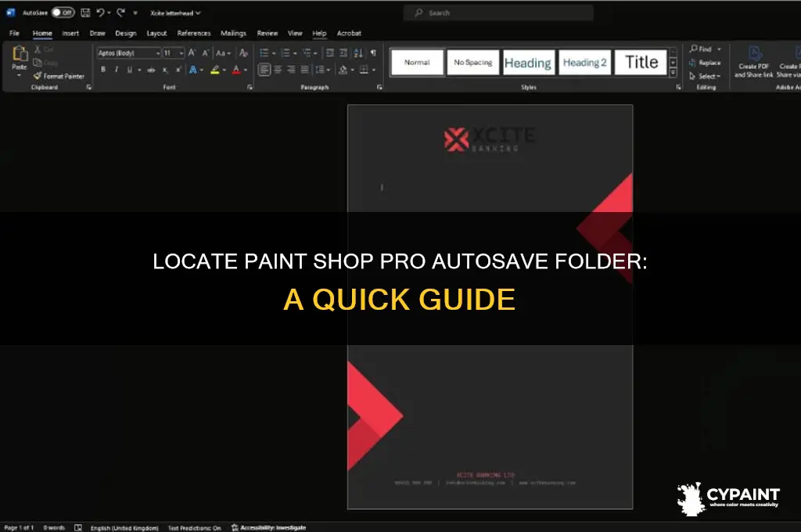Apply the Title style
The image size is (801, 532).
[x=641, y=63]
